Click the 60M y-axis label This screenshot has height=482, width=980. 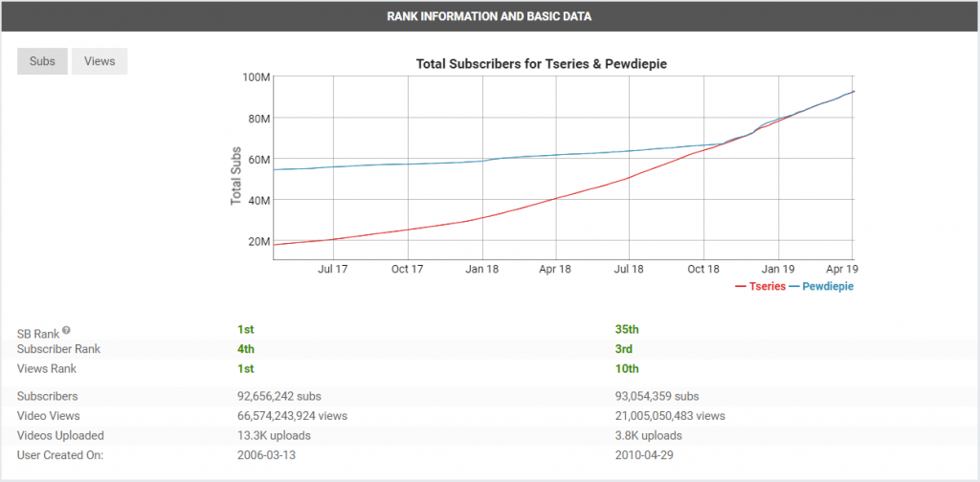click(257, 159)
